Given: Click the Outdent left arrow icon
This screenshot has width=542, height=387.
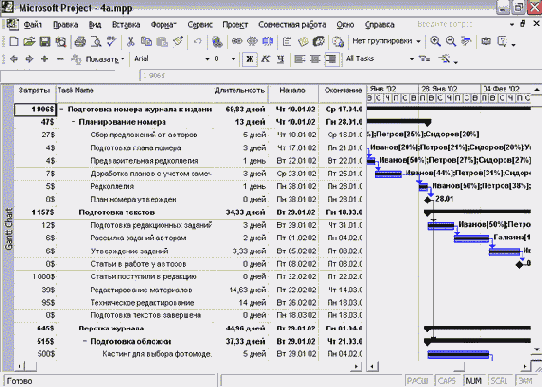Looking at the screenshot, I should coord(14,59).
